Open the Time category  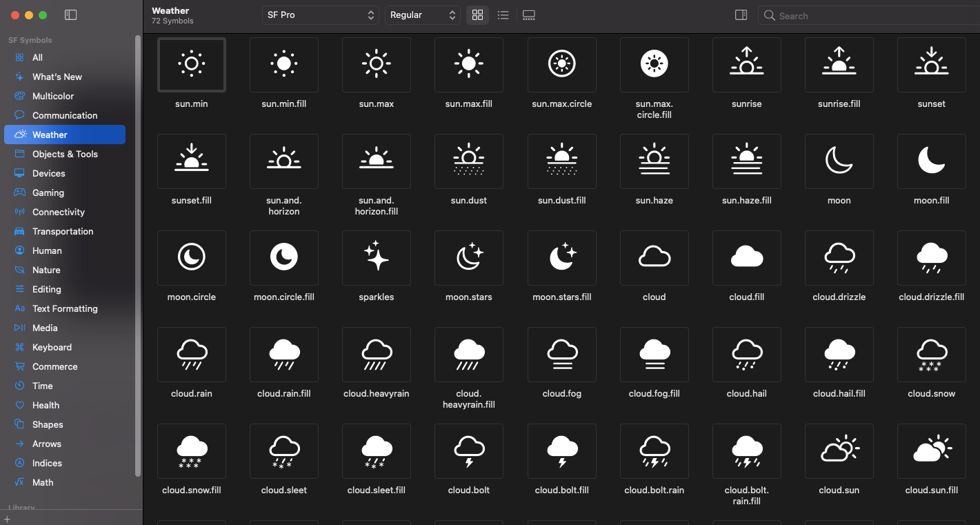(x=65, y=386)
